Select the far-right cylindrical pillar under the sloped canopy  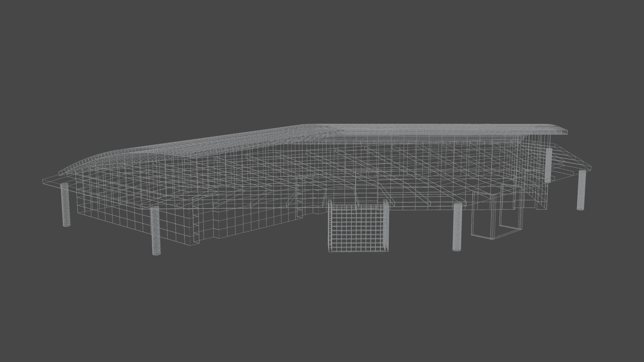tap(581, 190)
